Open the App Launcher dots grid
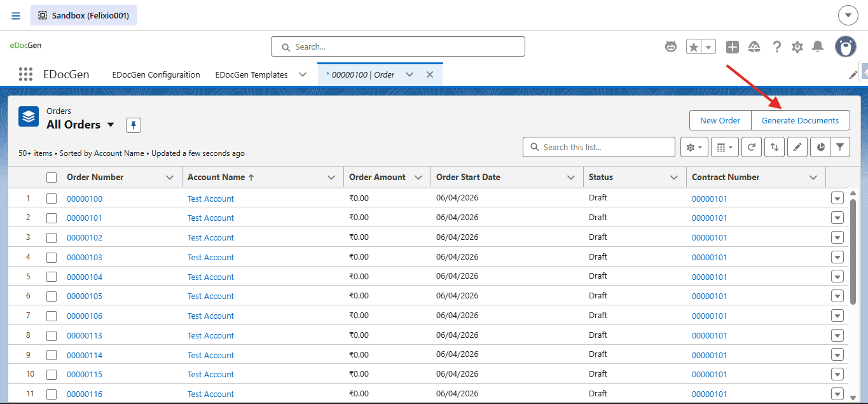The height and width of the screenshot is (404, 868). tap(25, 74)
